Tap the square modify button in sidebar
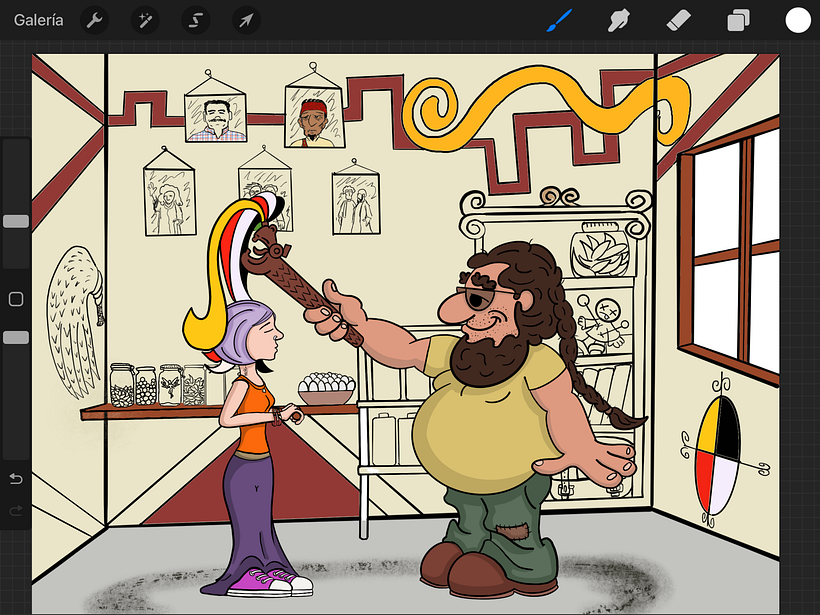Image resolution: width=820 pixels, height=615 pixels. (16, 299)
